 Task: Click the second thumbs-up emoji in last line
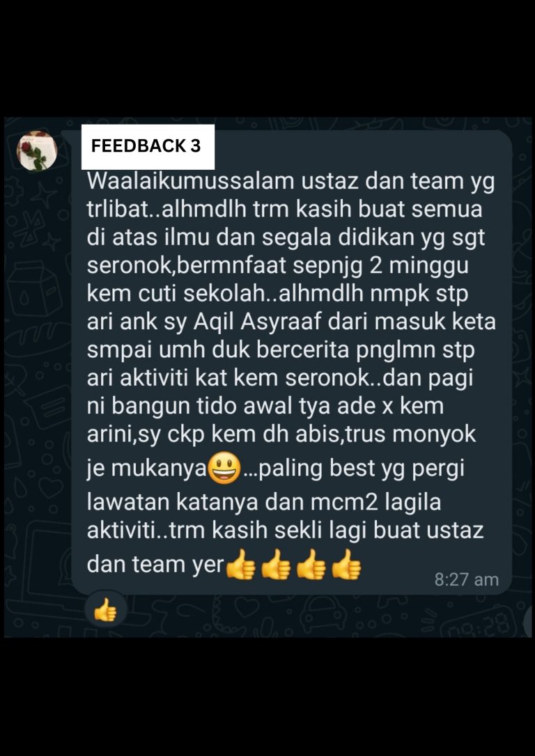pyautogui.click(x=276, y=565)
